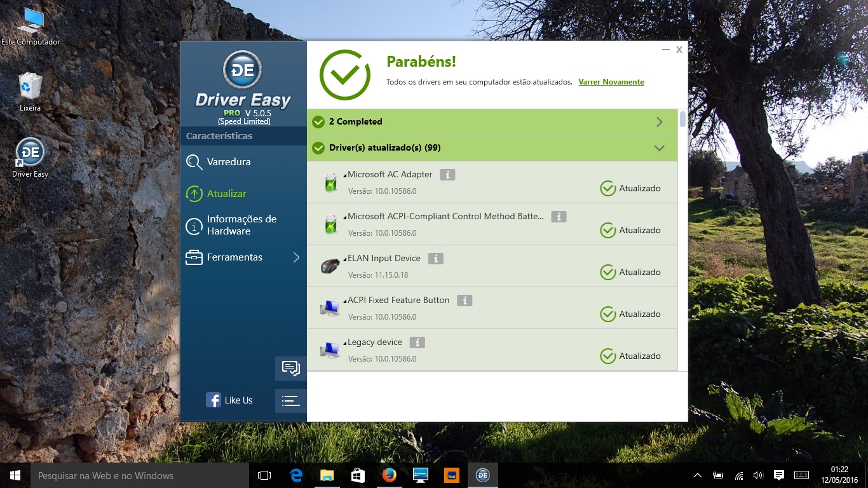
Task: Open the volume control in system tray
Action: pos(758,475)
